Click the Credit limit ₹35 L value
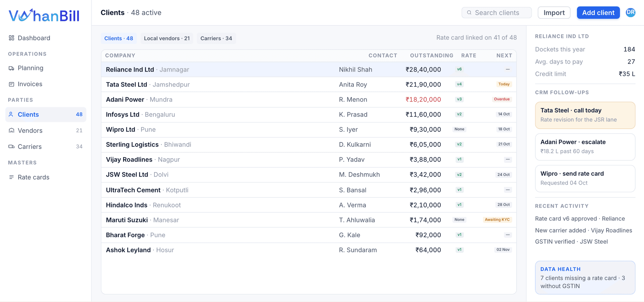The height and width of the screenshot is (302, 644). (627, 74)
